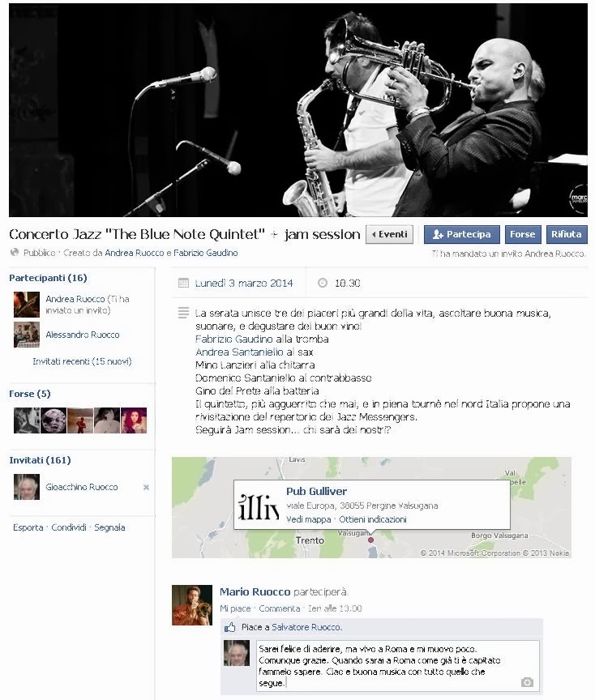This screenshot has width=595, height=700.
Task: Click the calendar icon beside the date
Action: point(183,283)
